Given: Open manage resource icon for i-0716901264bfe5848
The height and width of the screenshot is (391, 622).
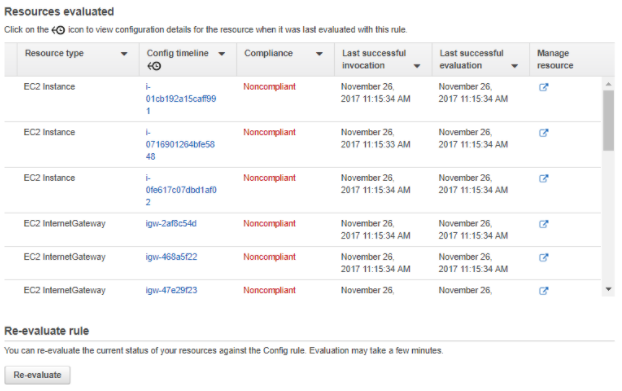Looking at the screenshot, I should 543,133.
